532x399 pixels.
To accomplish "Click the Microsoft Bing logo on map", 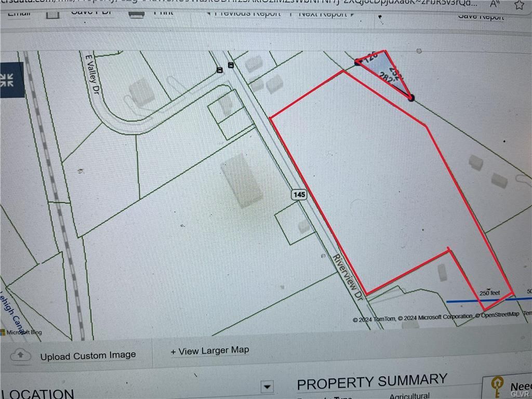I will point(21,332).
